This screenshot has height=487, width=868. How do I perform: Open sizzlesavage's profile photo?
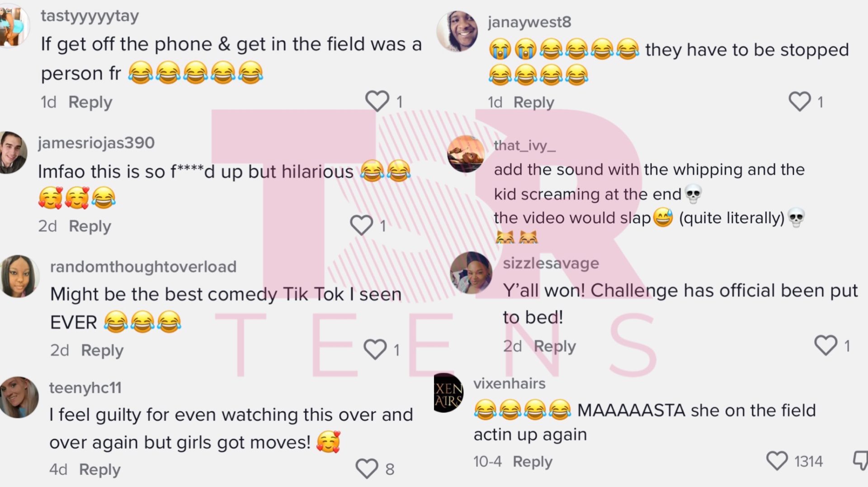click(x=471, y=273)
